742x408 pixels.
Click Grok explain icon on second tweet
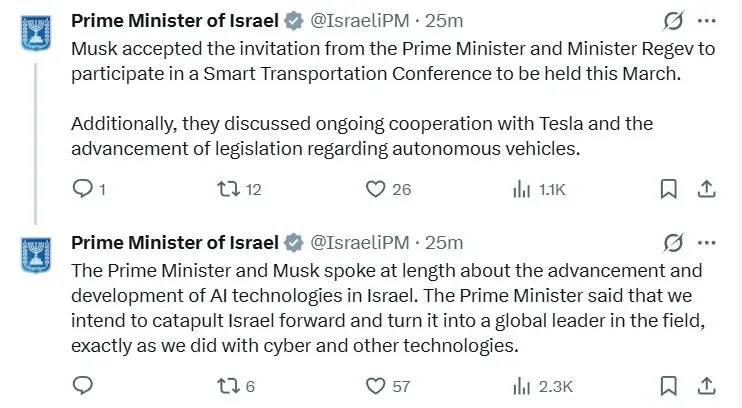tap(674, 242)
